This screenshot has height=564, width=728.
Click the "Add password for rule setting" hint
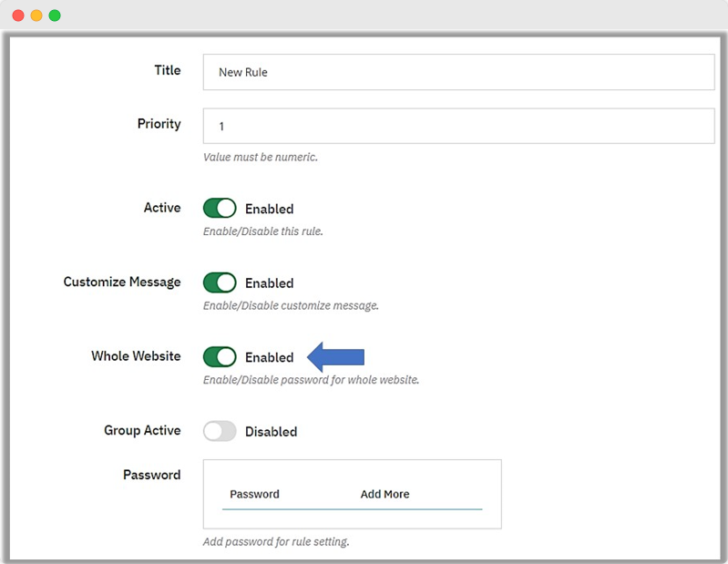276,542
